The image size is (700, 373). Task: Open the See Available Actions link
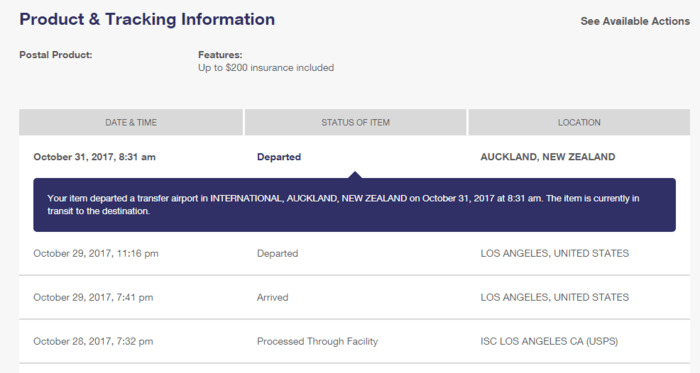(x=635, y=21)
